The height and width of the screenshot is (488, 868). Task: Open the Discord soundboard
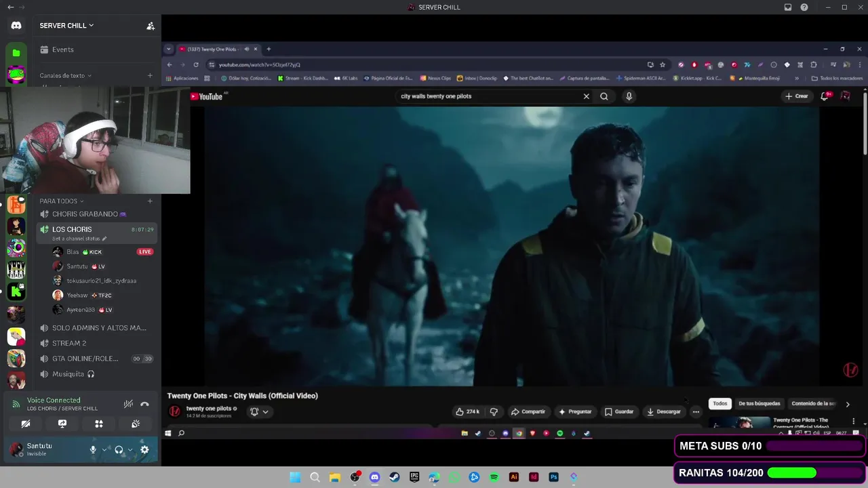click(x=136, y=424)
